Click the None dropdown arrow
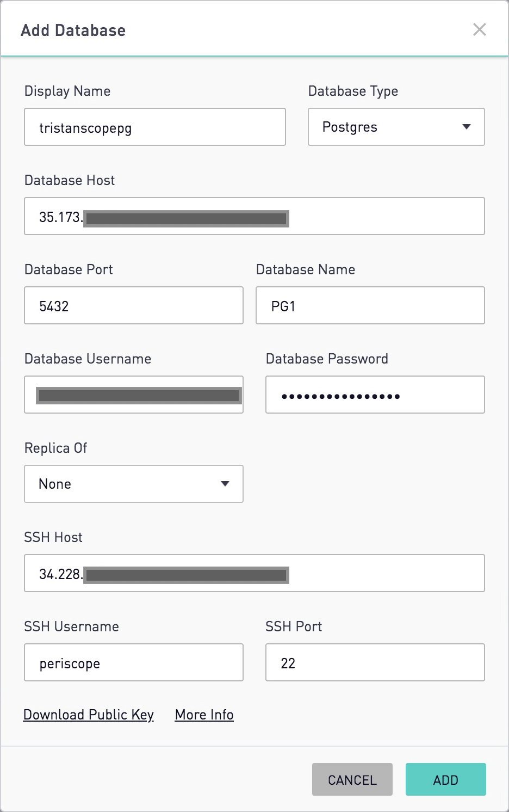The image size is (509, 812). coord(225,484)
